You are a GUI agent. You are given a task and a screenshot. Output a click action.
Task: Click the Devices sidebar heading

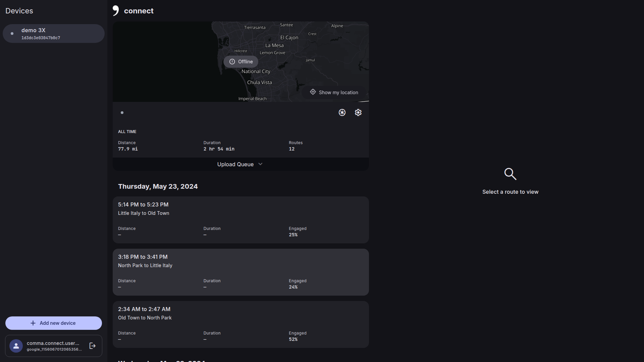pos(19,11)
